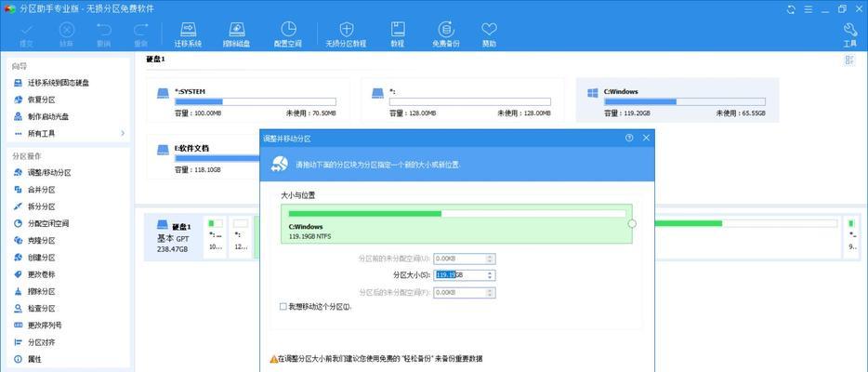Click the 赞助 heart icon
868x372 pixels.
489,34
